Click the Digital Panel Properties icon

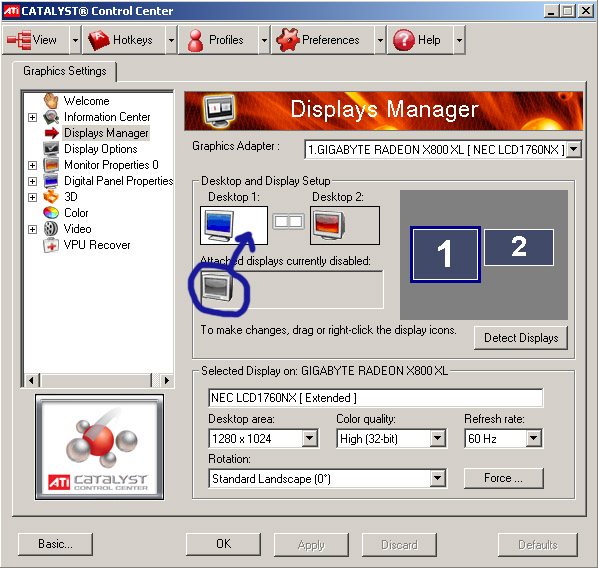pos(51,181)
